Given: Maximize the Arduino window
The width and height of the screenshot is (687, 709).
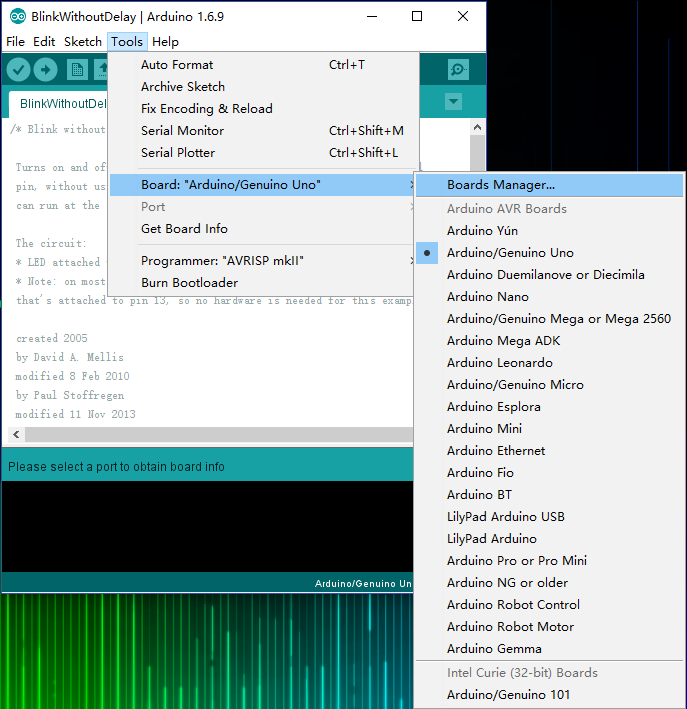Looking at the screenshot, I should pyautogui.click(x=417, y=17).
